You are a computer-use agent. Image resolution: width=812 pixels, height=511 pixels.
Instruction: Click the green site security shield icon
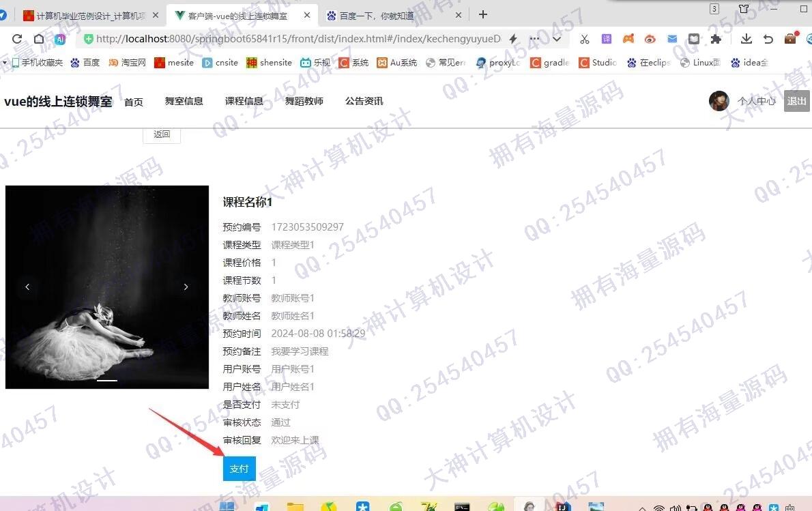click(x=89, y=39)
